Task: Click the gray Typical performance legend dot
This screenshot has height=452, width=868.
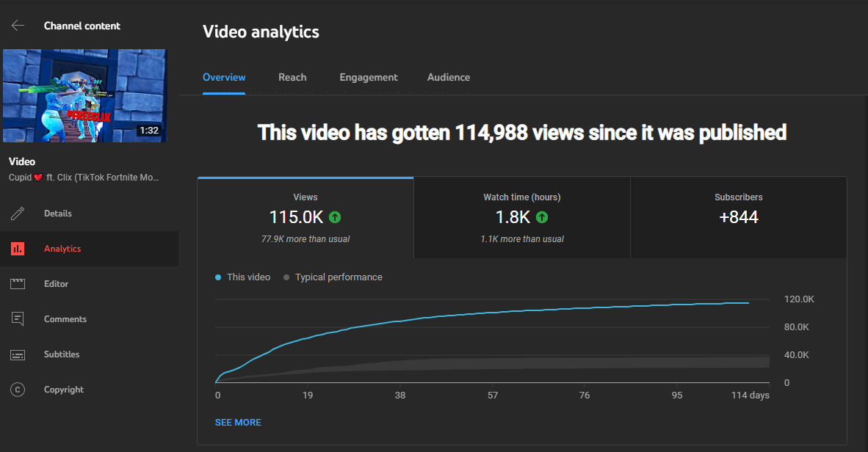Action: pos(286,277)
